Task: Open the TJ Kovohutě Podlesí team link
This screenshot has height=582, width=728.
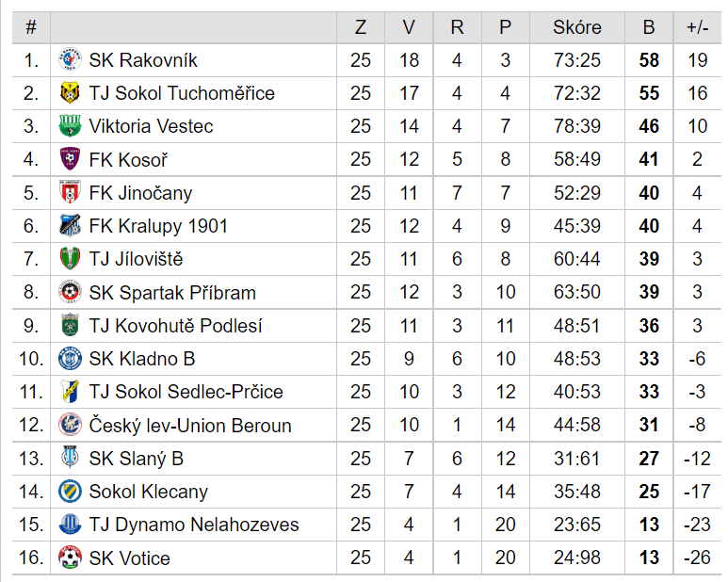Action: pos(175,325)
